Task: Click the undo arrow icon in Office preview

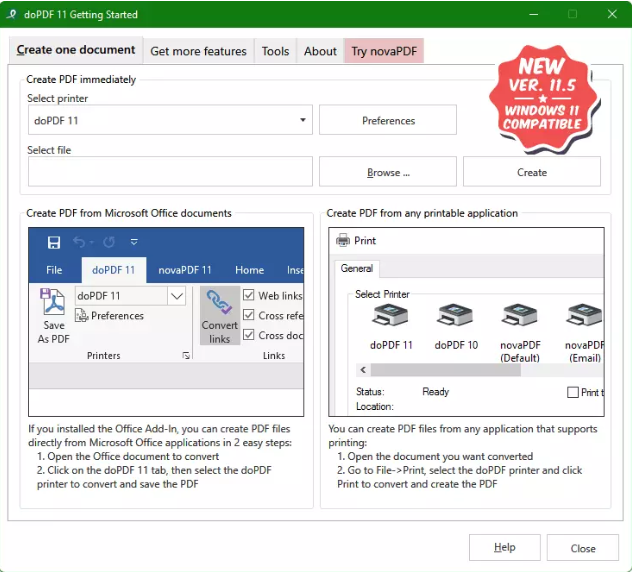Action: click(x=79, y=242)
